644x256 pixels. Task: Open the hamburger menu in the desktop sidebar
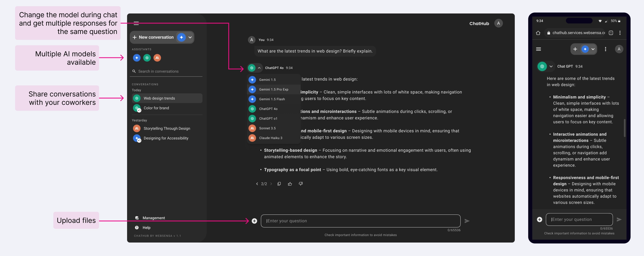click(136, 23)
